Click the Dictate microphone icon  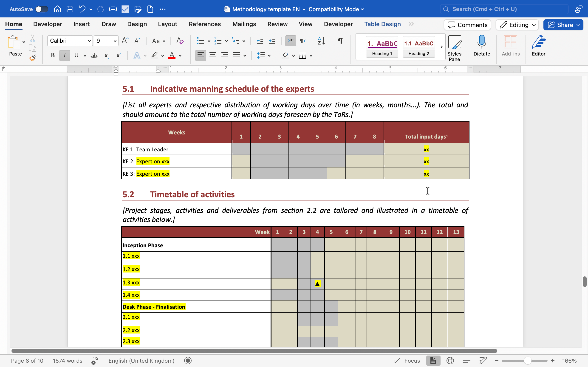coord(482,42)
